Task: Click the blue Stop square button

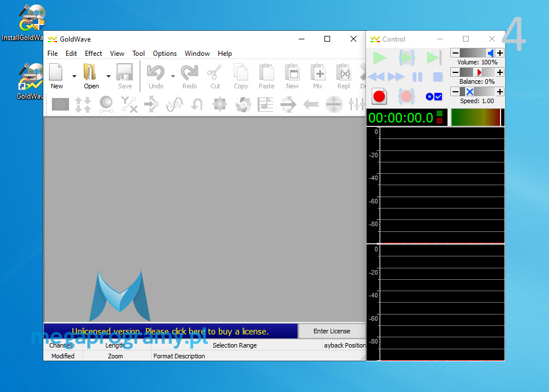Action: click(x=438, y=77)
